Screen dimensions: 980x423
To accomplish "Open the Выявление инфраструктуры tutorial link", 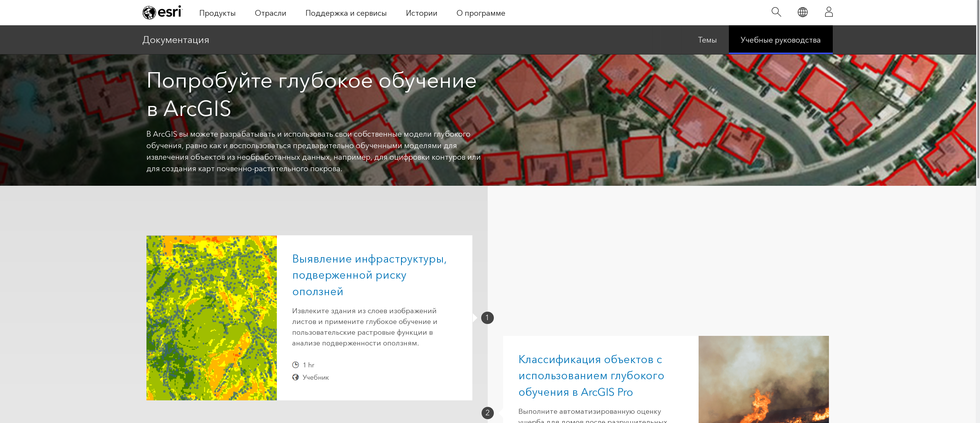I will click(x=369, y=275).
